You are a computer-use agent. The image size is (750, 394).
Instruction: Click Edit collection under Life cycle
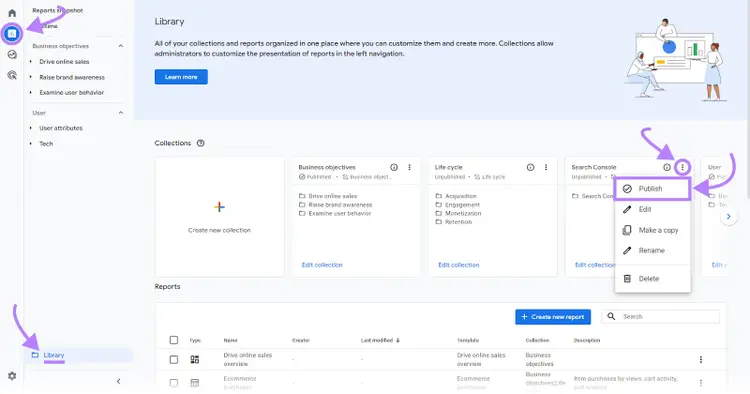[459, 265]
